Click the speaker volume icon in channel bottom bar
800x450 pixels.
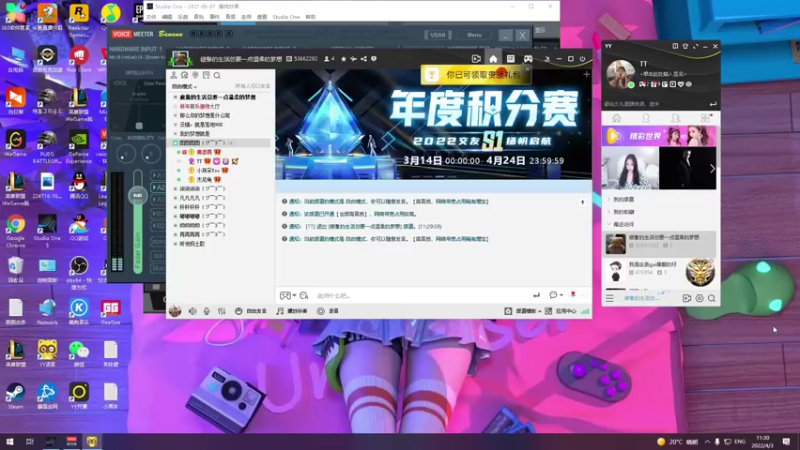tap(192, 311)
